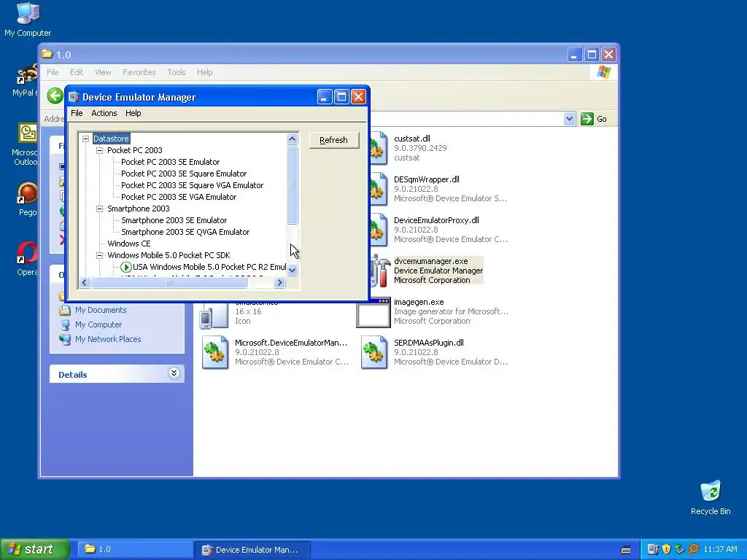Select the dvcemumanager.exe tools icon

(380, 271)
